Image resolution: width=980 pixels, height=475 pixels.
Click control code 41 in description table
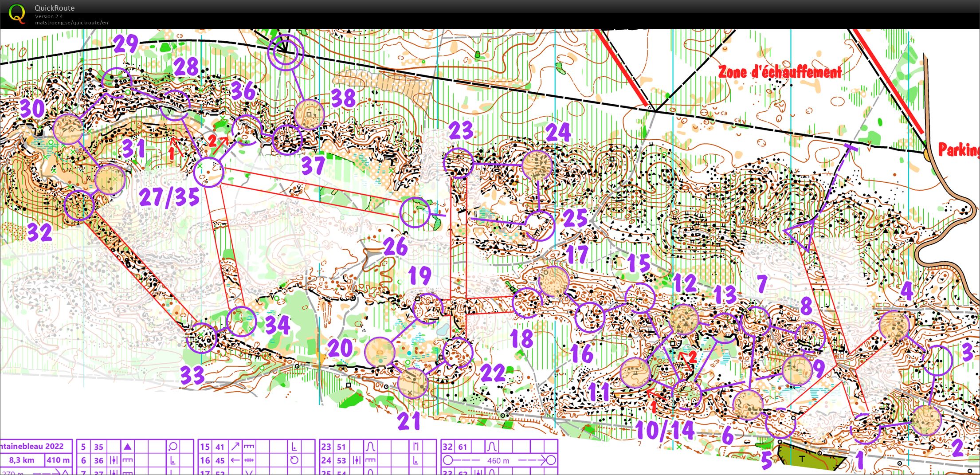[220, 447]
